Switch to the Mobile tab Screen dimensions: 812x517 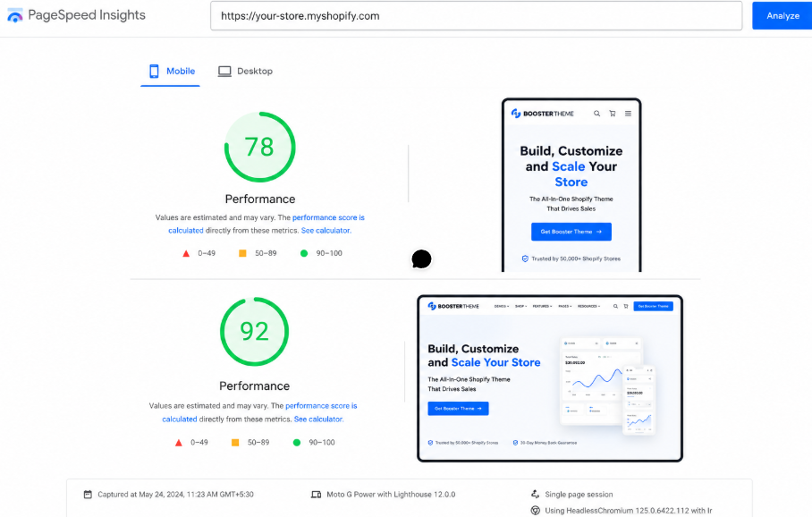(x=171, y=72)
